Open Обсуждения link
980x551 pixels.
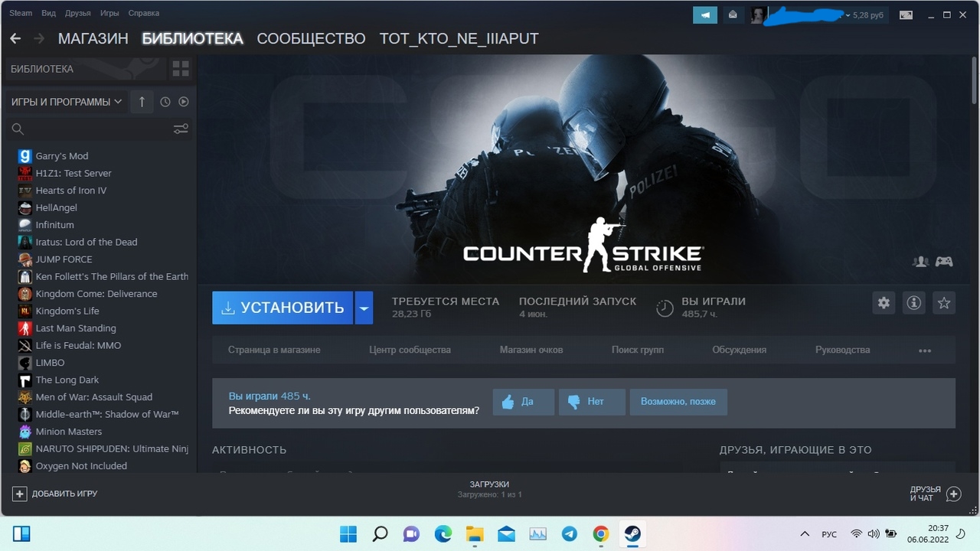tap(740, 350)
